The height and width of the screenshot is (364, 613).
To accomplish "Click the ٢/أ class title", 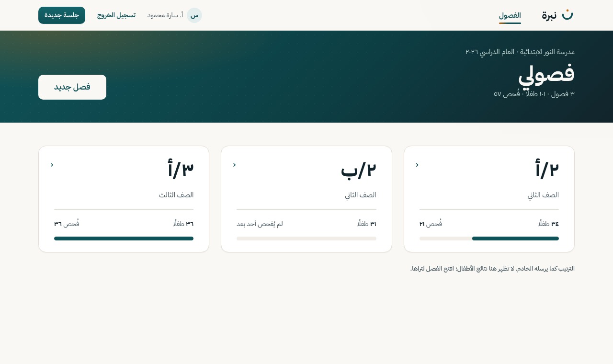I will (x=547, y=170).
